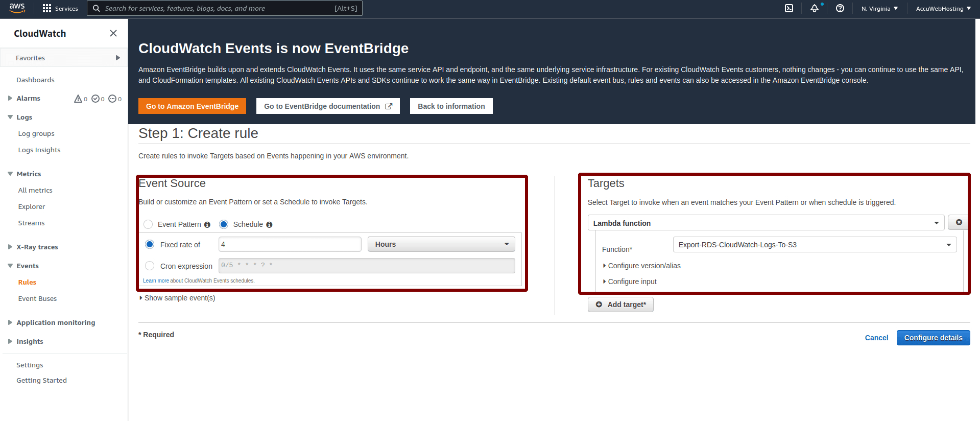Open Logs Insights page
The height and width of the screenshot is (421, 980).
(39, 150)
